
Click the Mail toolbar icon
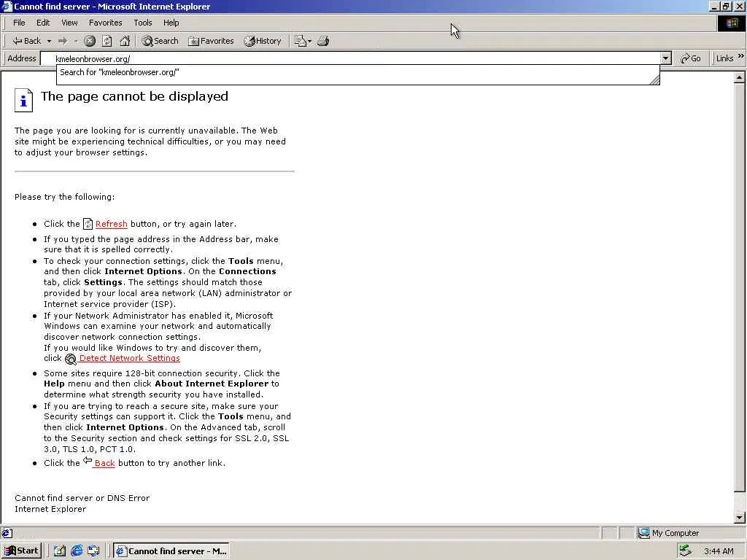tap(300, 41)
